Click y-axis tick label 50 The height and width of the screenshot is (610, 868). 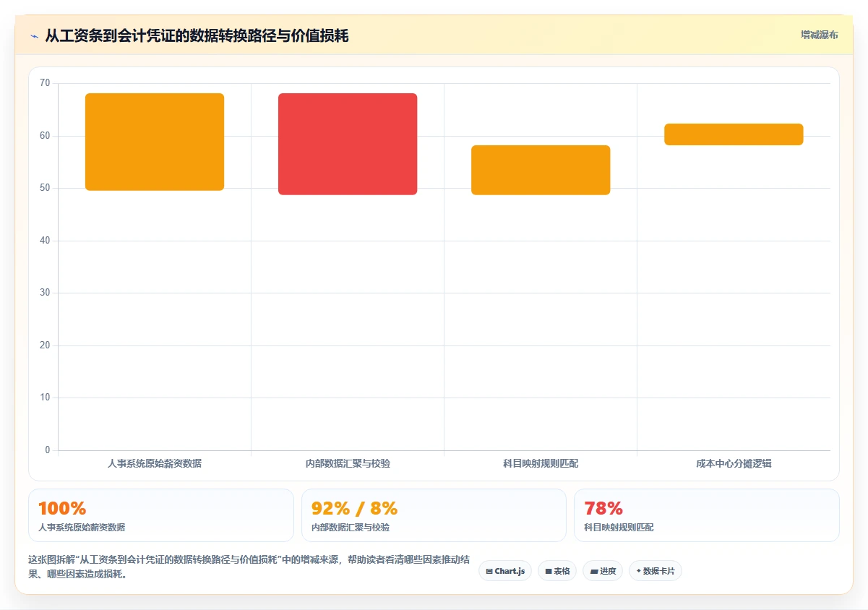[x=45, y=188]
